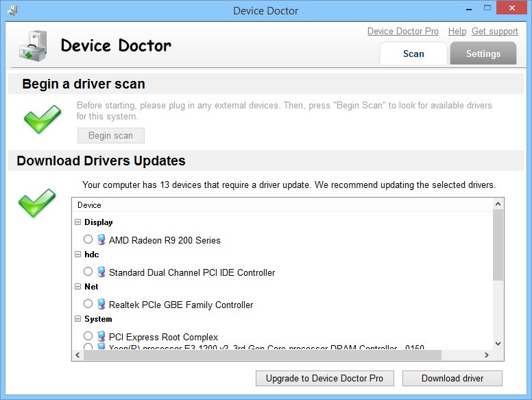Click the System group label
This screenshot has width=532, height=400.
tap(98, 319)
